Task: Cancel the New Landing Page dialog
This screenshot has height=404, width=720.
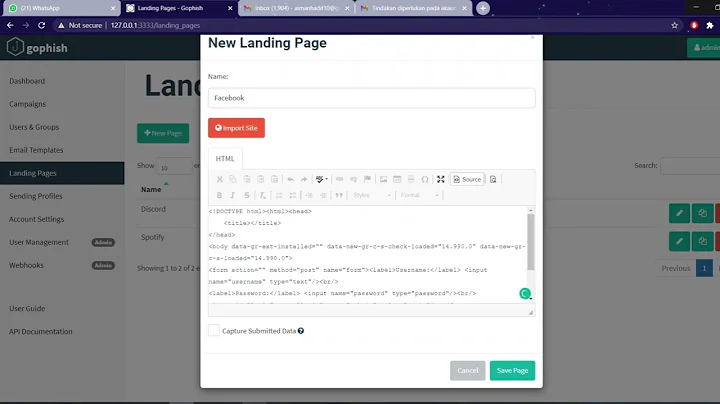Action: point(467,370)
